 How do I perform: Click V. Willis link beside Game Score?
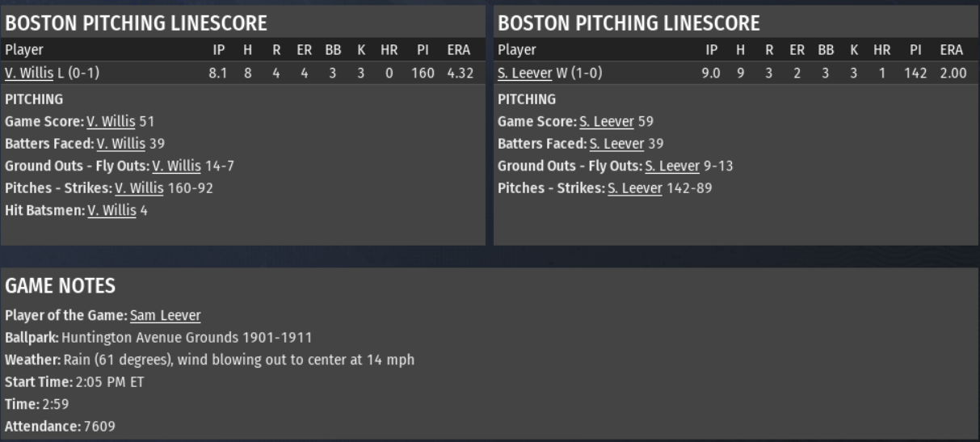[111, 122]
